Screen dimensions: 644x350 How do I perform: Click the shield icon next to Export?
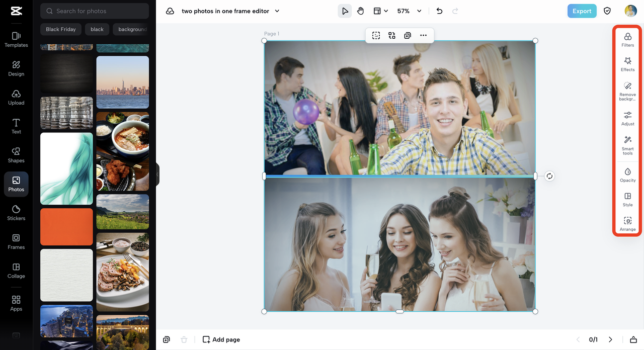[607, 11]
